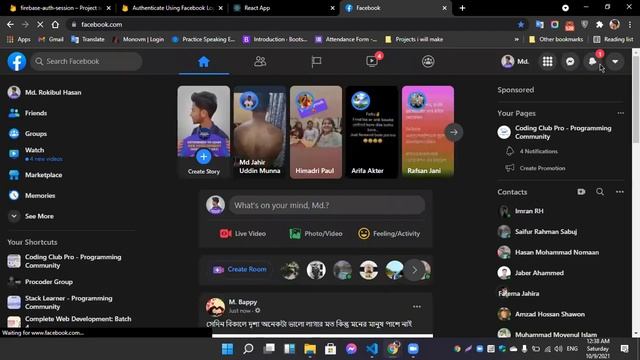Open Contacts options ellipsis
The height and width of the screenshot is (360, 640).
coord(620,192)
